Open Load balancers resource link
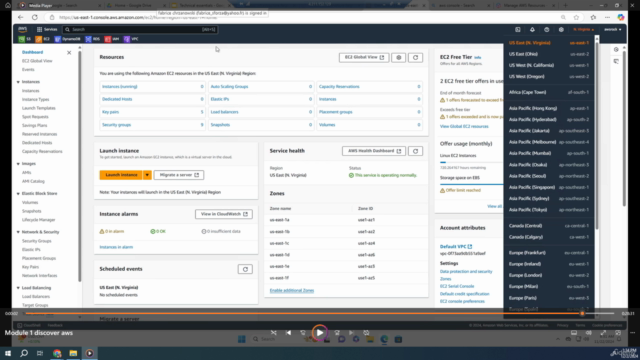 [x=224, y=112]
